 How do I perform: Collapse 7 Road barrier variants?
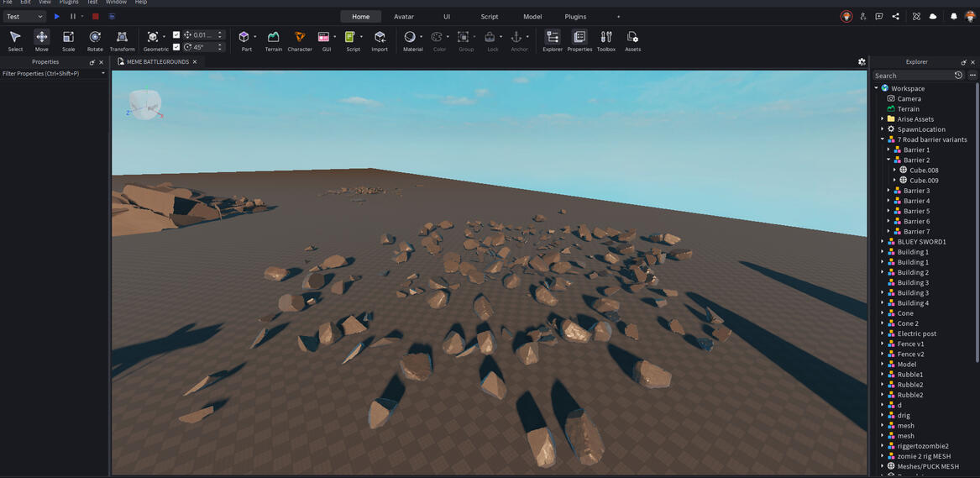[x=883, y=139]
